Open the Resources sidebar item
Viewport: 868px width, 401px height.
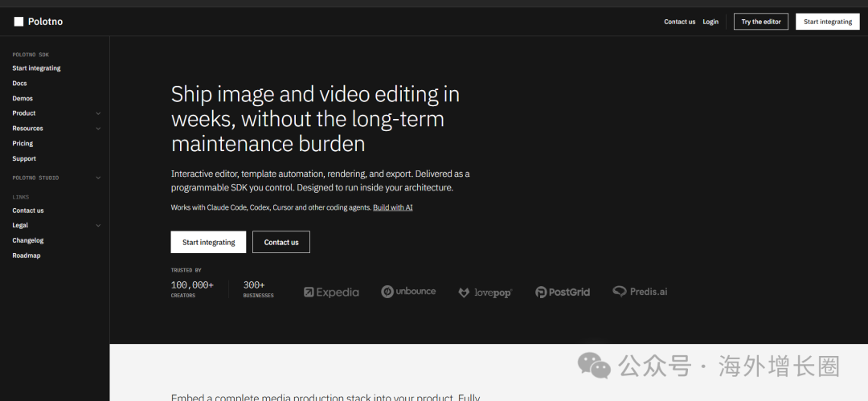click(x=27, y=128)
